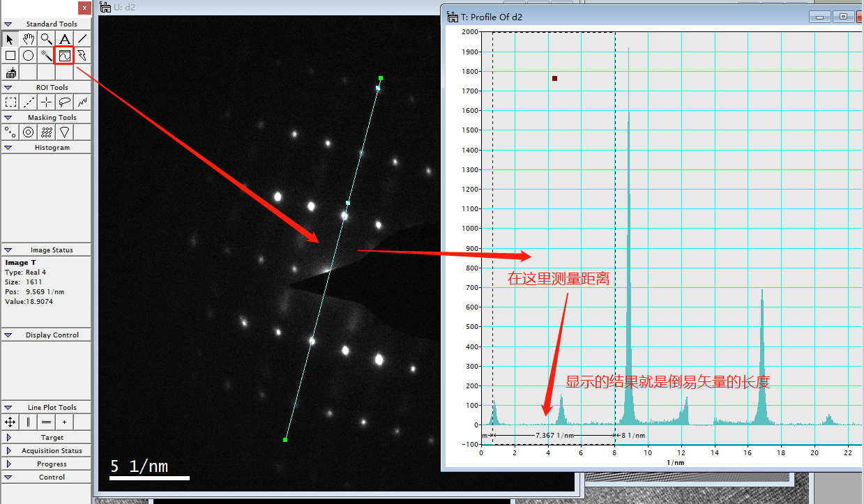Click the d2 image window title

pyautogui.click(x=124, y=8)
